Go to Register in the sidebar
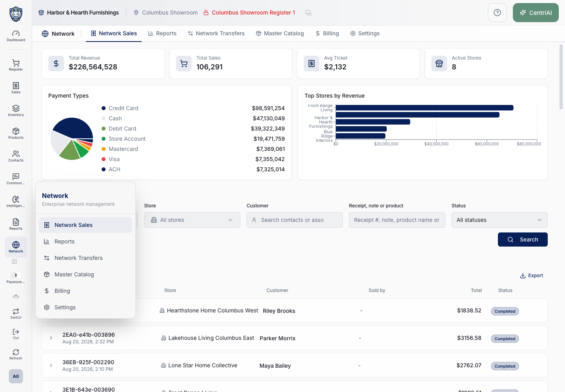565x392 pixels. point(16,65)
